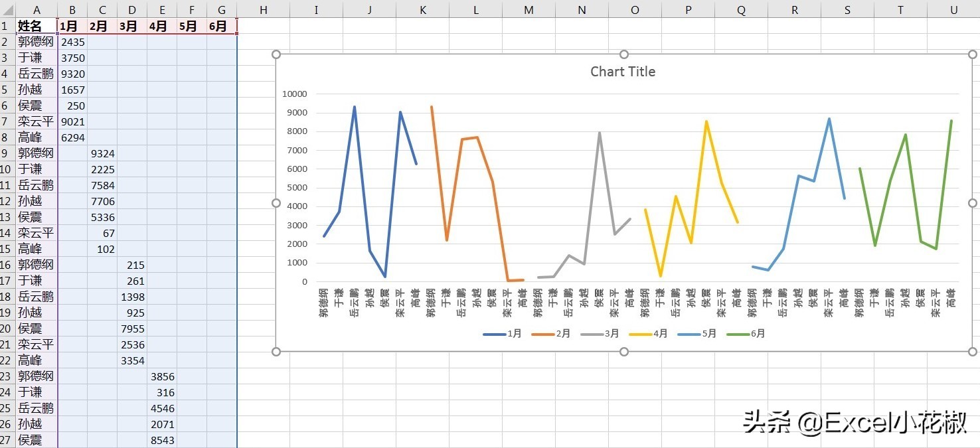This screenshot has height=448, width=980.
Task: Click cell with value 261
Action: (132, 281)
